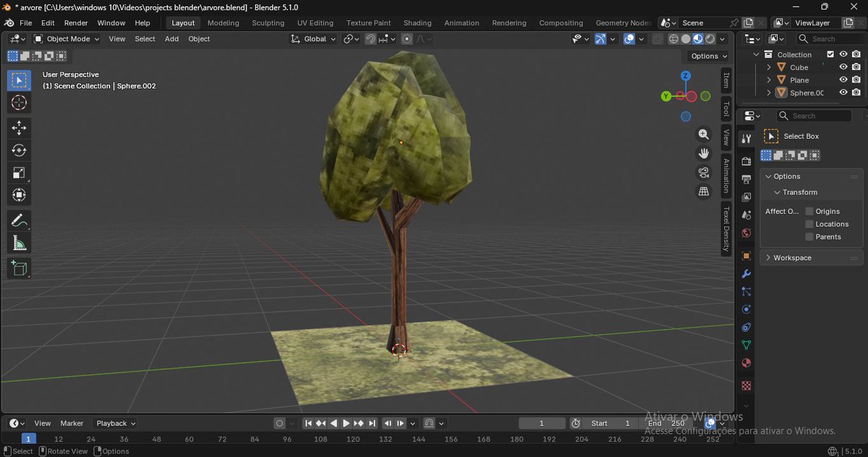This screenshot has width=868, height=457.
Task: Switch to the Sculpting workspace tab
Action: tap(268, 22)
